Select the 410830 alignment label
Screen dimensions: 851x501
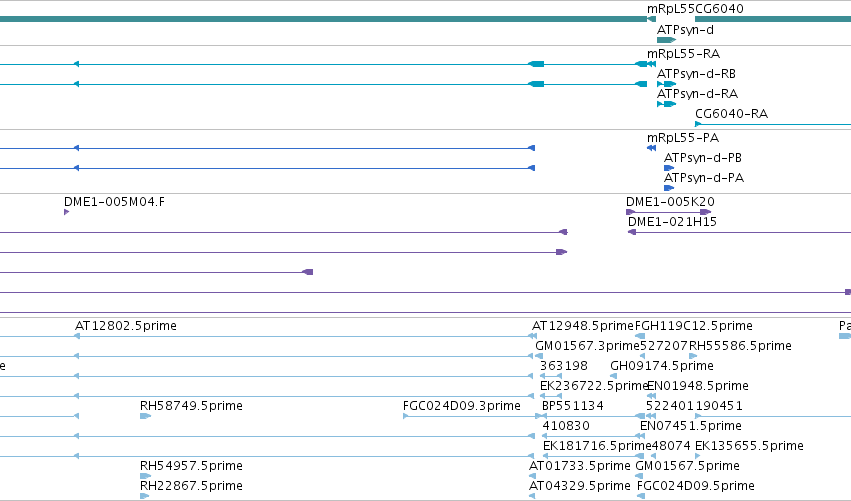[566, 426]
